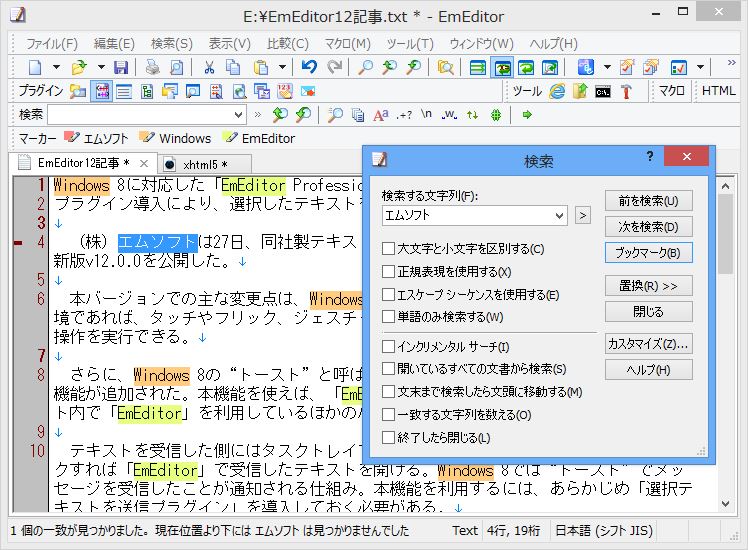Toggle 文末まで検索したら文頭に移動する
This screenshot has width=748, height=550.
[x=388, y=392]
